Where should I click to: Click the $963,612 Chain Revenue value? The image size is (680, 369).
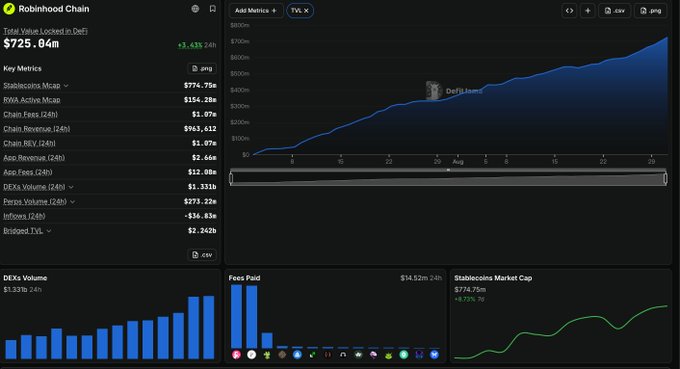point(200,129)
